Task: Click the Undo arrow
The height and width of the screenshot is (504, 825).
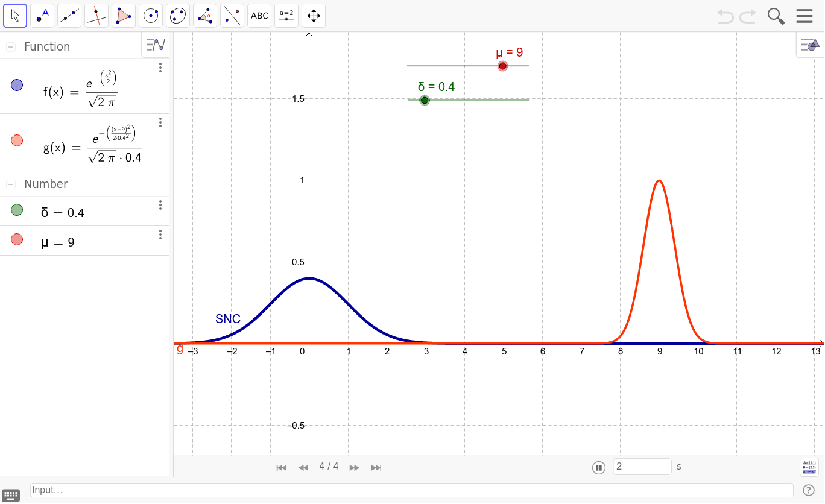Action: click(725, 16)
